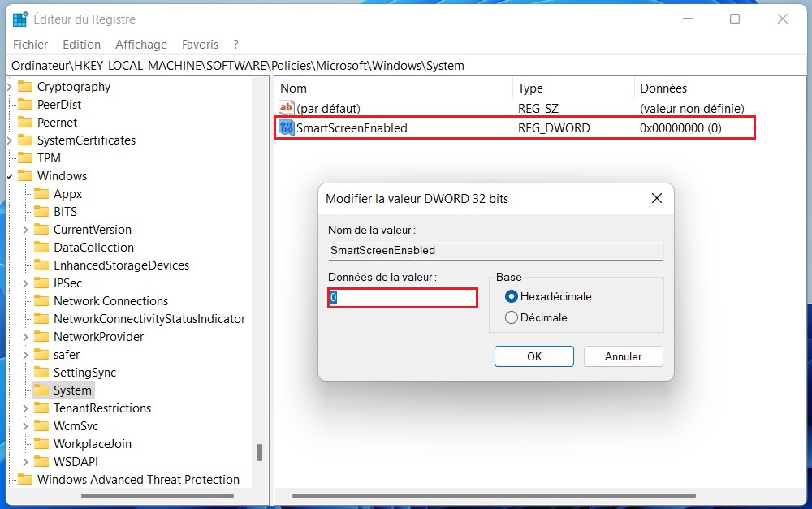This screenshot has height=509, width=812.
Task: Click the key tree's vertical scrollbar thumb
Action: click(260, 452)
